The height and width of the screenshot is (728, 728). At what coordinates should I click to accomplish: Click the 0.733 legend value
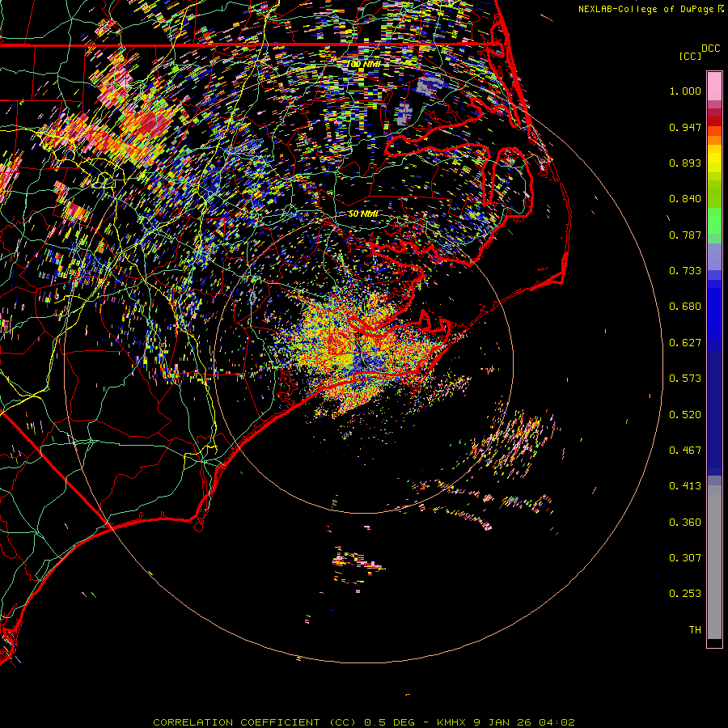685,271
